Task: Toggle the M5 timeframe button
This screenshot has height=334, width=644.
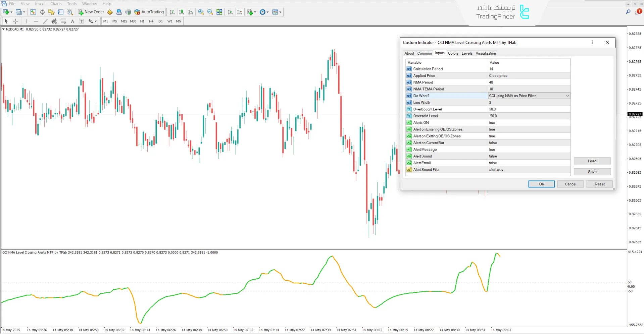Action: (x=114, y=21)
